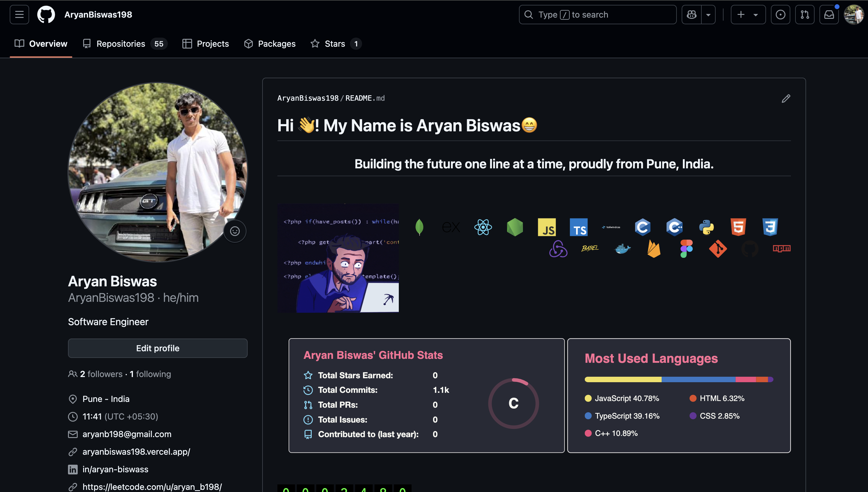The image size is (868, 492).
Task: Click the large profile picture
Action: (158, 172)
